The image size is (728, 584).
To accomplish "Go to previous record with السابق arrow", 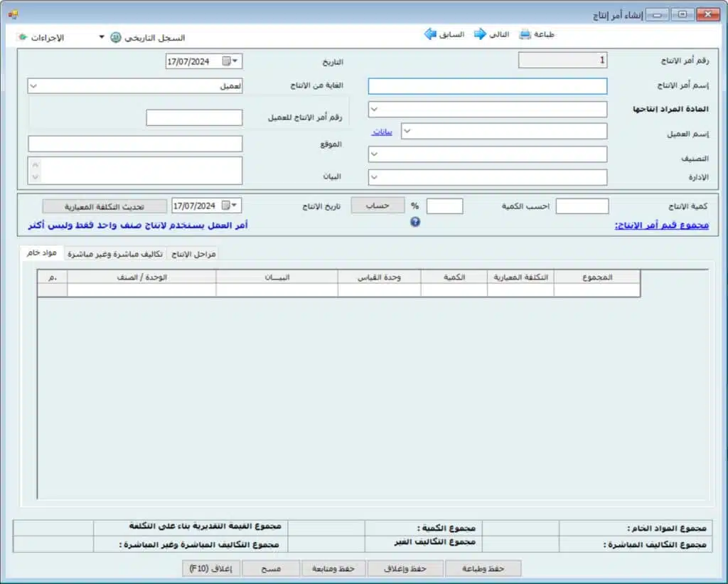I will (430, 34).
